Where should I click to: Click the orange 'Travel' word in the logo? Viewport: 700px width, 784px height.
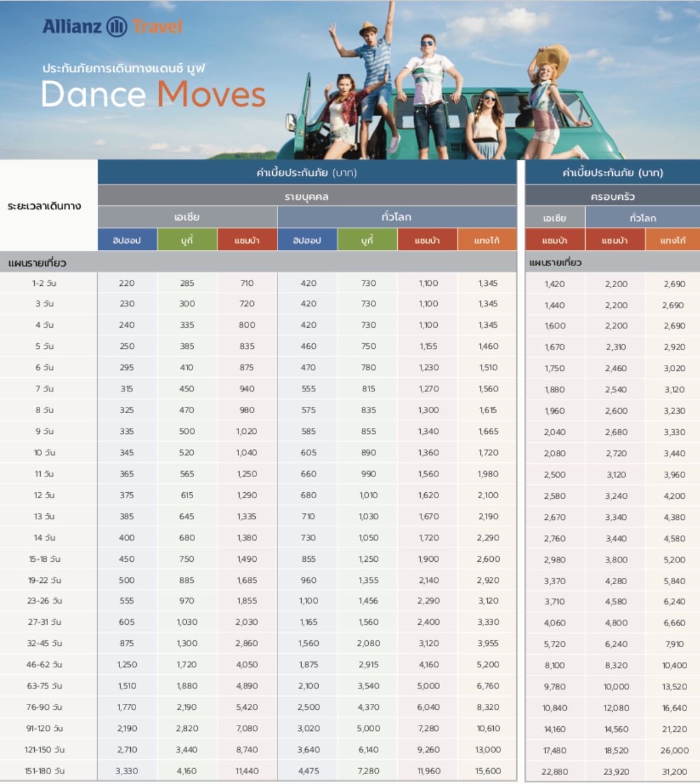pyautogui.click(x=157, y=27)
